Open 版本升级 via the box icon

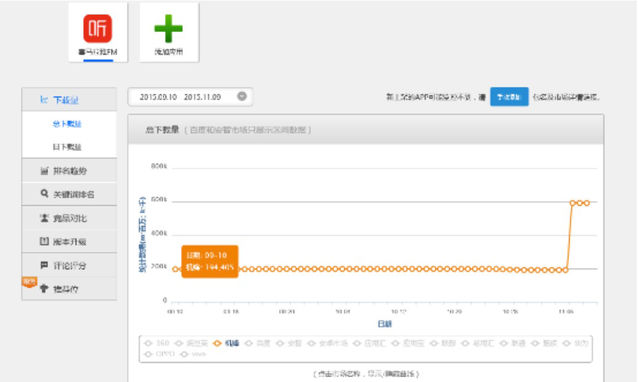(x=44, y=241)
